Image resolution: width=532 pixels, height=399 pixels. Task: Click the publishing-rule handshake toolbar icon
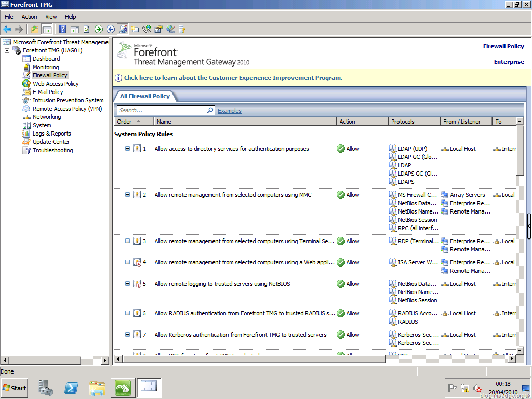(158, 30)
